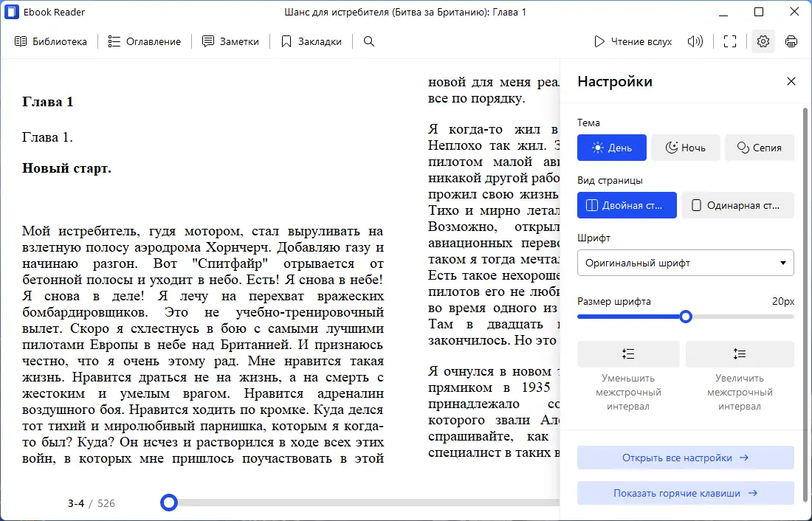Switch theme to Сепия
812x521 pixels.
pyautogui.click(x=759, y=148)
